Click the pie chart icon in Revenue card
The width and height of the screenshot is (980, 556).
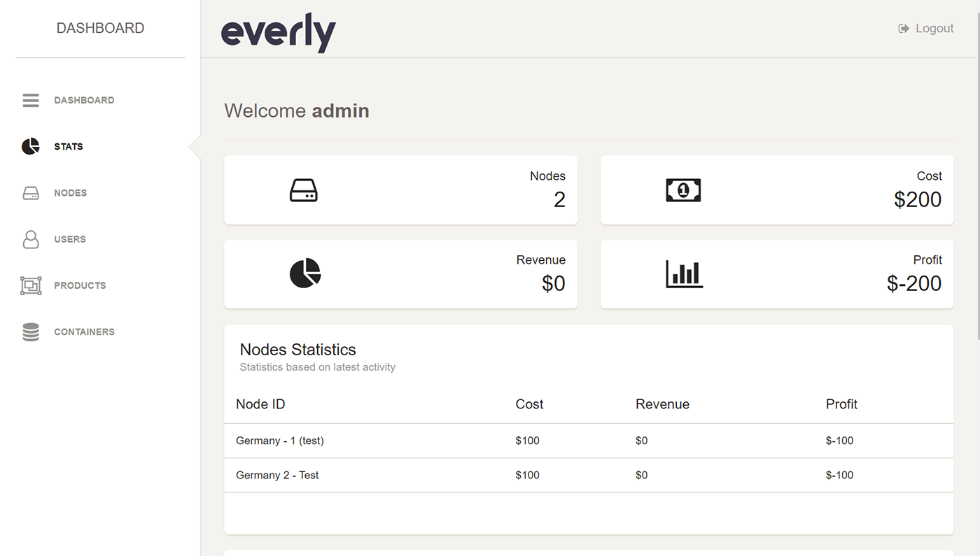click(305, 273)
